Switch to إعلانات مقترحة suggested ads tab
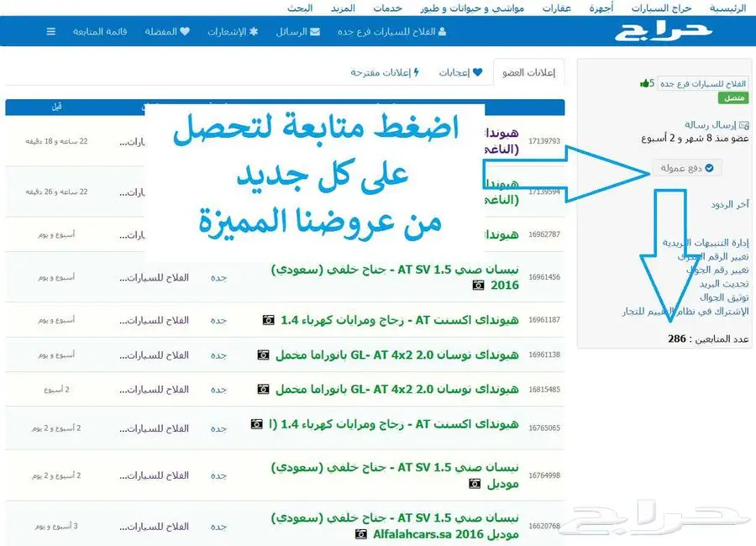 pyautogui.click(x=385, y=73)
